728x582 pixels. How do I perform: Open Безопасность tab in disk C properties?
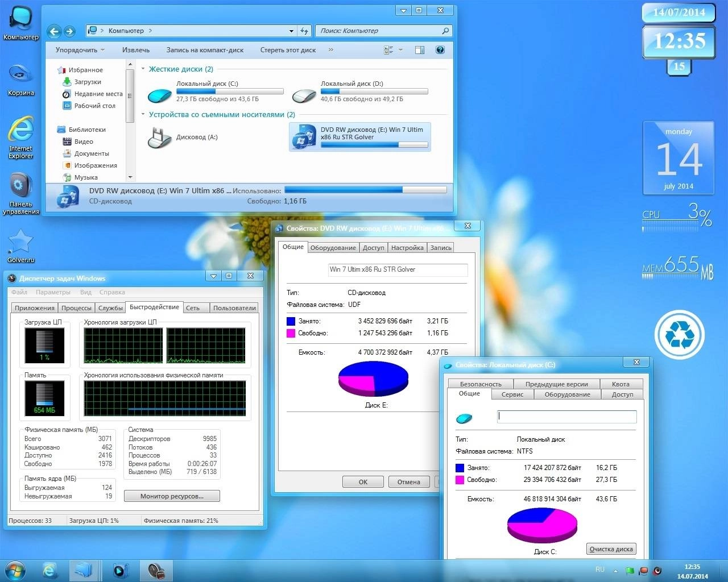(x=481, y=384)
